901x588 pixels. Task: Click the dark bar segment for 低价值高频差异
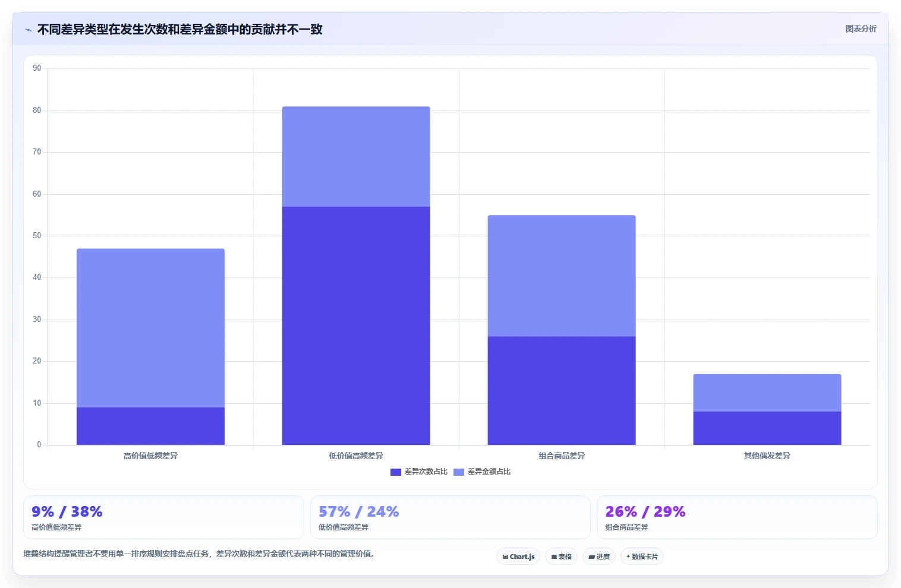pos(356,325)
